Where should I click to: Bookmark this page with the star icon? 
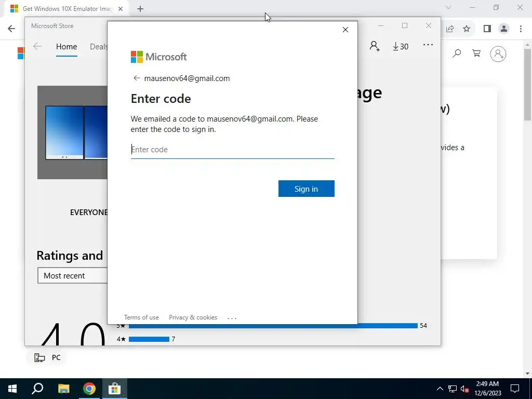pos(467,29)
